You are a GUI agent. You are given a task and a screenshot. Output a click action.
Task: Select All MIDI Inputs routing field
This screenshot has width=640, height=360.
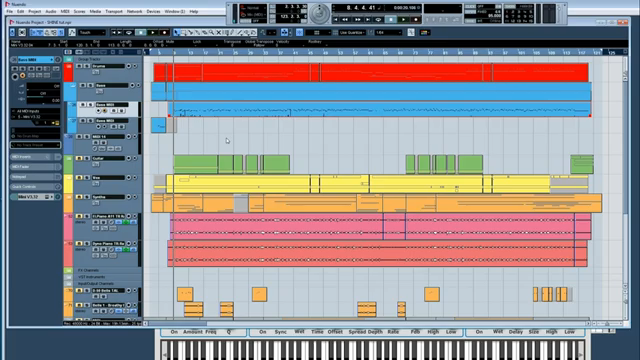point(35,111)
